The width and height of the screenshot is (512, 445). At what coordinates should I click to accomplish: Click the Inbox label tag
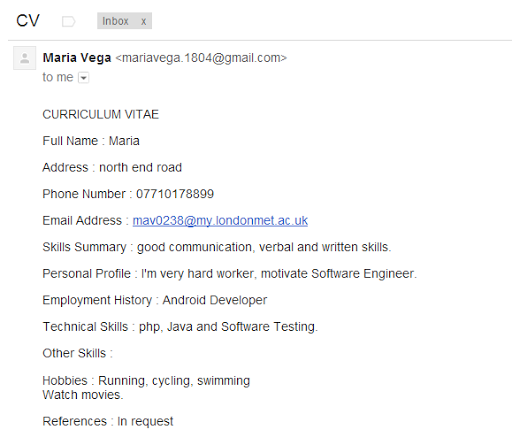[x=115, y=21]
